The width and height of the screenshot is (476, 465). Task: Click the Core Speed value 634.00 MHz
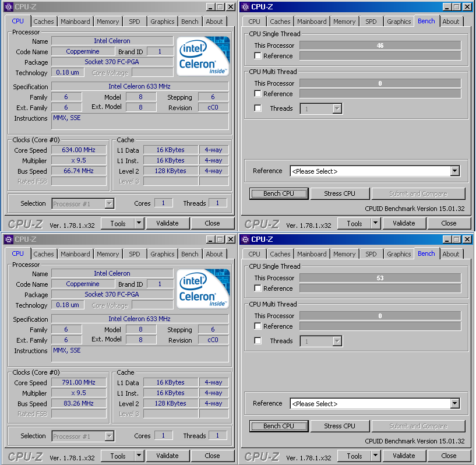click(x=79, y=150)
